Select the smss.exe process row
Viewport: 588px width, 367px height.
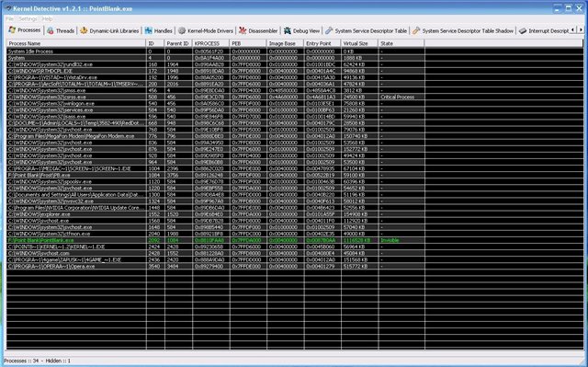pyautogui.click(x=216, y=90)
